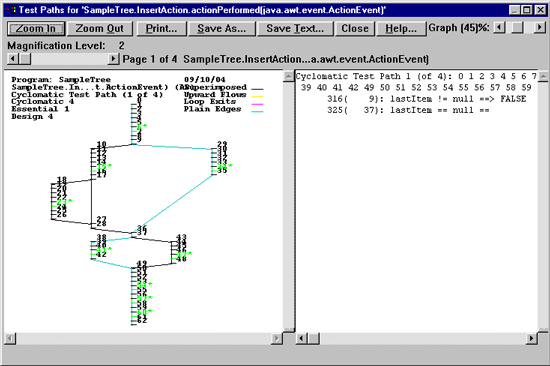Click Graph percent right arrow
550x366 pixels.
pyautogui.click(x=539, y=27)
